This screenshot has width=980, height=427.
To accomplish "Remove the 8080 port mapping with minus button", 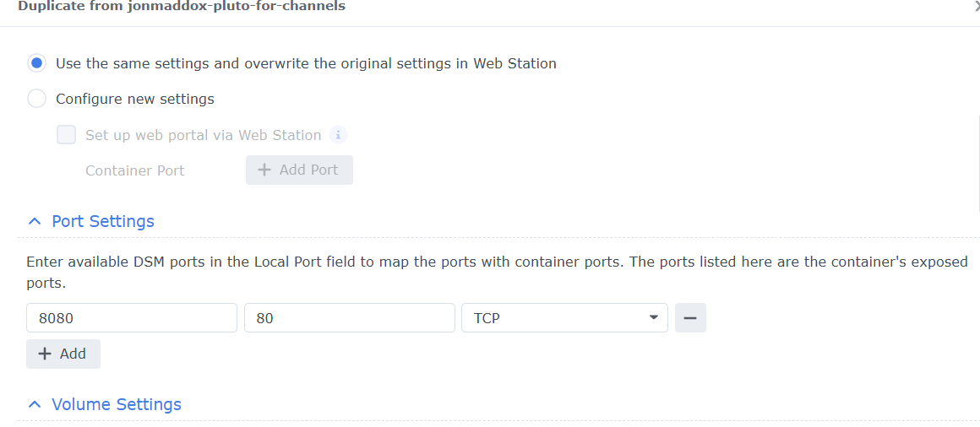I will coord(690,318).
